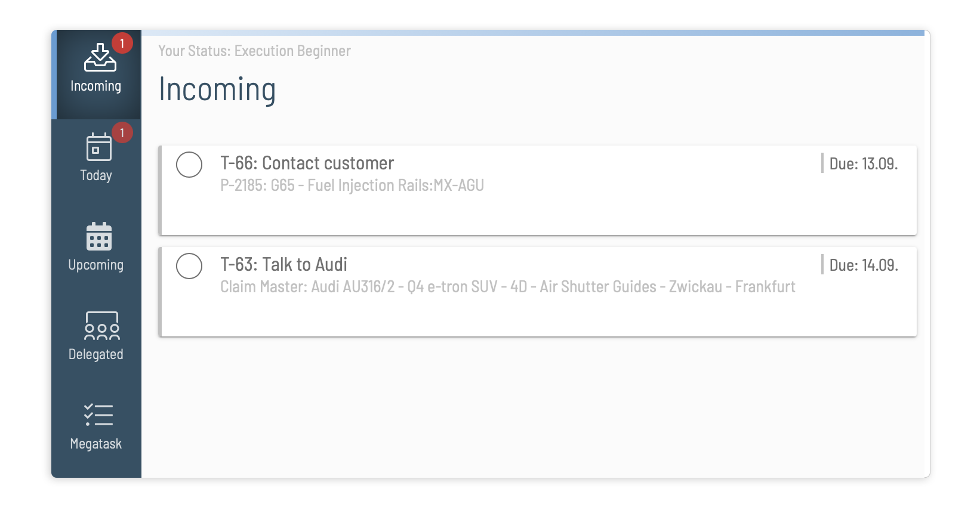Open task title T-66: Contact customer
Screen dimensions: 980x507
tap(307, 163)
